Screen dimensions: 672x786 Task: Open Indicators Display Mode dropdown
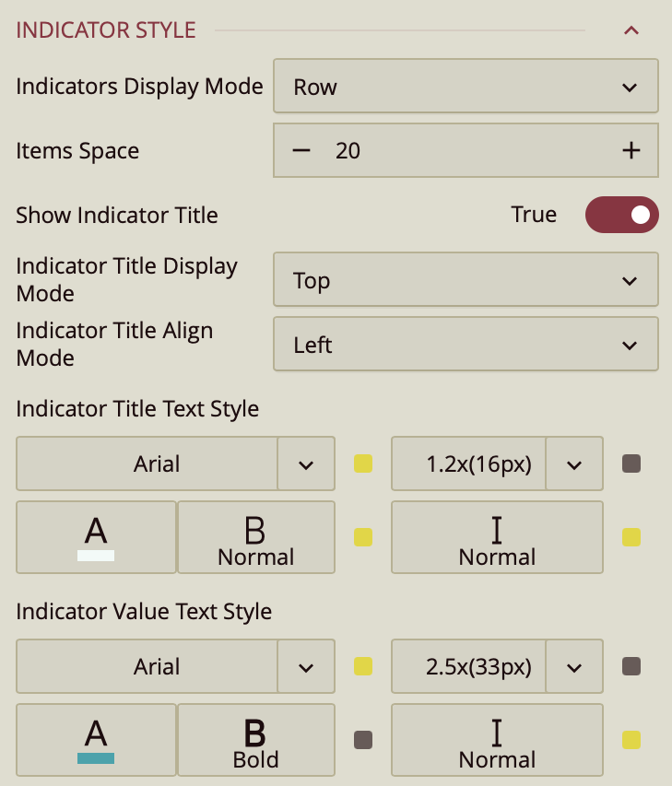pyautogui.click(x=466, y=87)
